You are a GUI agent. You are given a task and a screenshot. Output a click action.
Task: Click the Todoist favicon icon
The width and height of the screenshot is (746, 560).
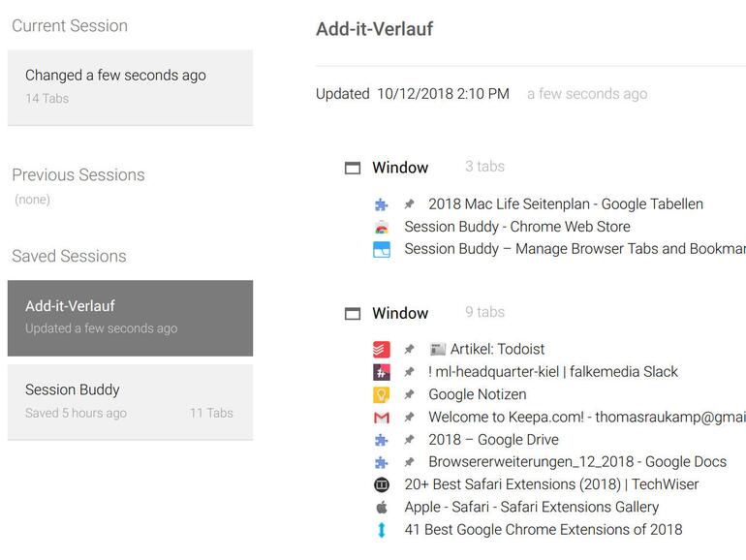click(382, 350)
